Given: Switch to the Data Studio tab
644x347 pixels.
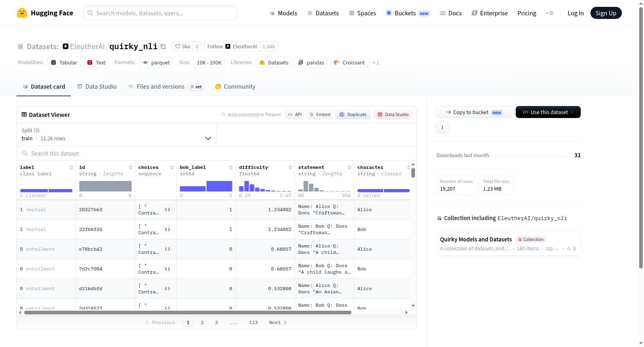Looking at the screenshot, I should pos(97,87).
